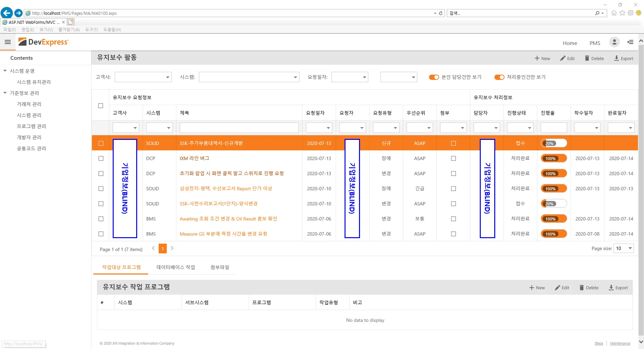Click the Maintenance footer link
This screenshot has height=349, width=644.
(x=620, y=343)
